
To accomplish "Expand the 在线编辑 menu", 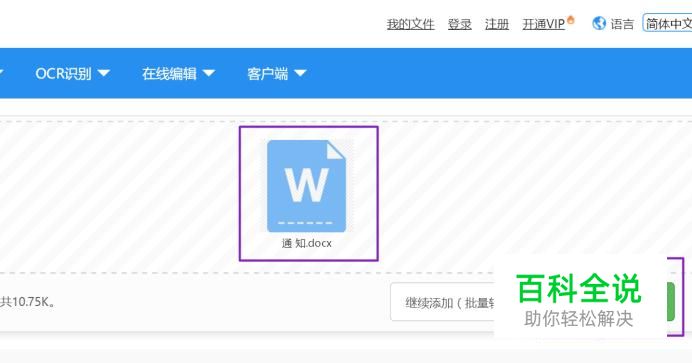I will pos(178,73).
